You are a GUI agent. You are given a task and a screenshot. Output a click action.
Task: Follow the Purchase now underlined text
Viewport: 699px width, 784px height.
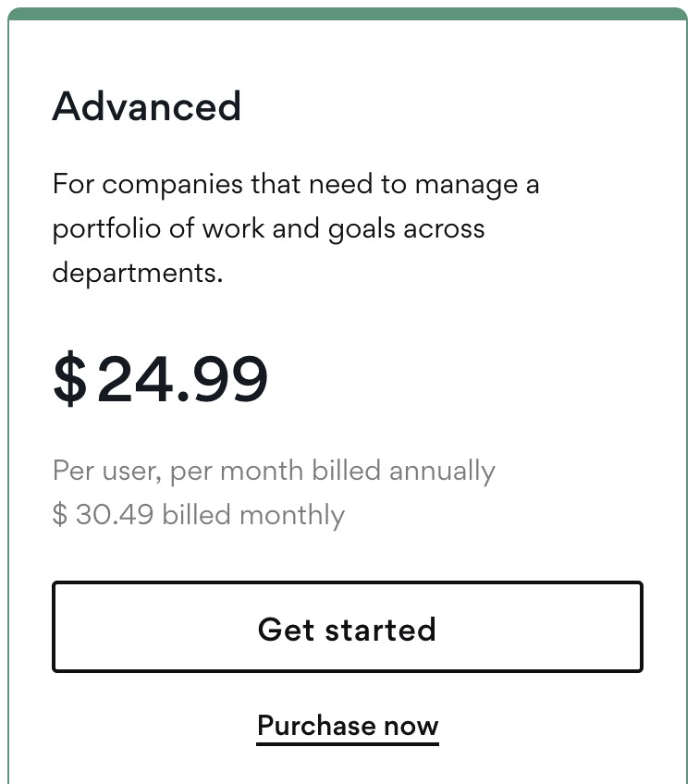pyautogui.click(x=347, y=725)
